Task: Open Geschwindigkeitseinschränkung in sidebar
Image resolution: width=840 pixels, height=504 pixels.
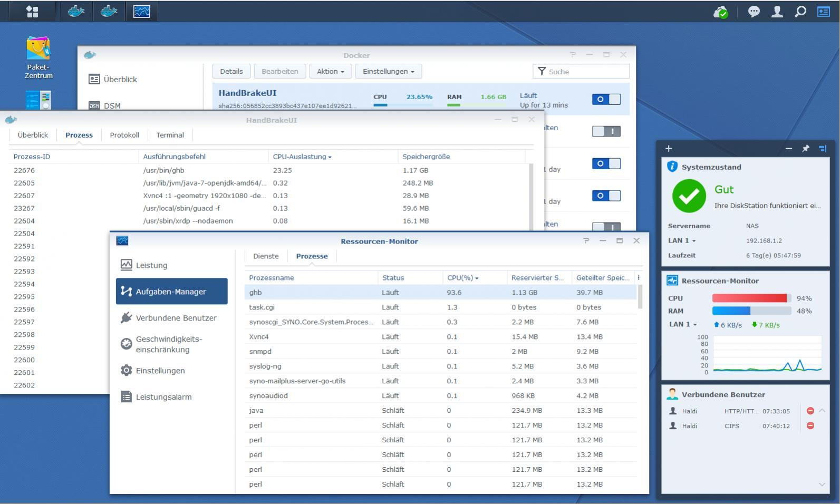Action: click(x=172, y=344)
